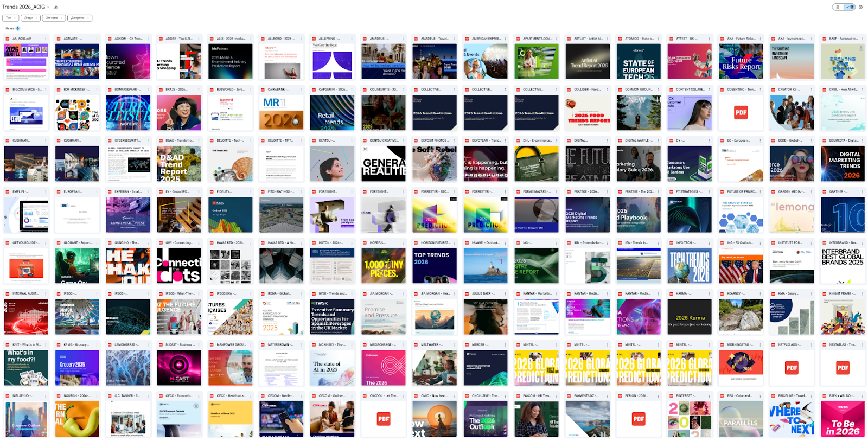Select the HUAWEI - Outlook file name
This screenshot has width=868, height=441.
(486, 242)
